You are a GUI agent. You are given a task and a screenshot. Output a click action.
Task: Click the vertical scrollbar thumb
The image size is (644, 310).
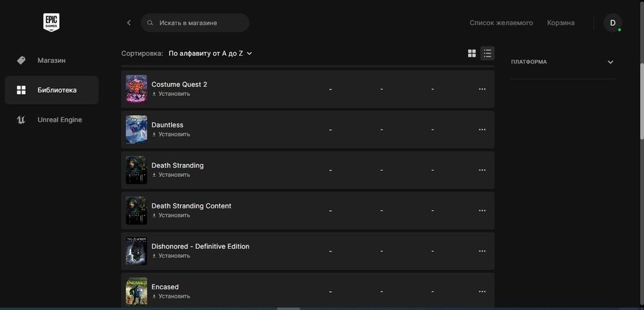pyautogui.click(x=642, y=101)
